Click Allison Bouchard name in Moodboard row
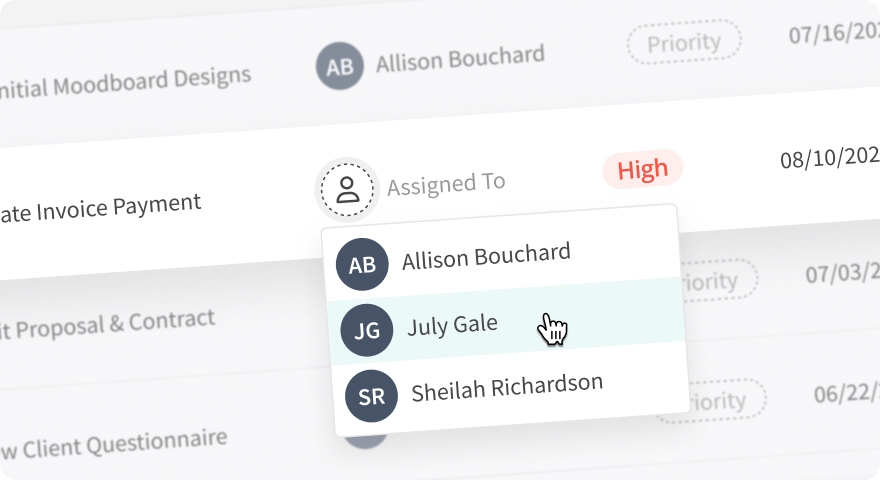Image resolution: width=880 pixels, height=480 pixels. pyautogui.click(x=460, y=59)
